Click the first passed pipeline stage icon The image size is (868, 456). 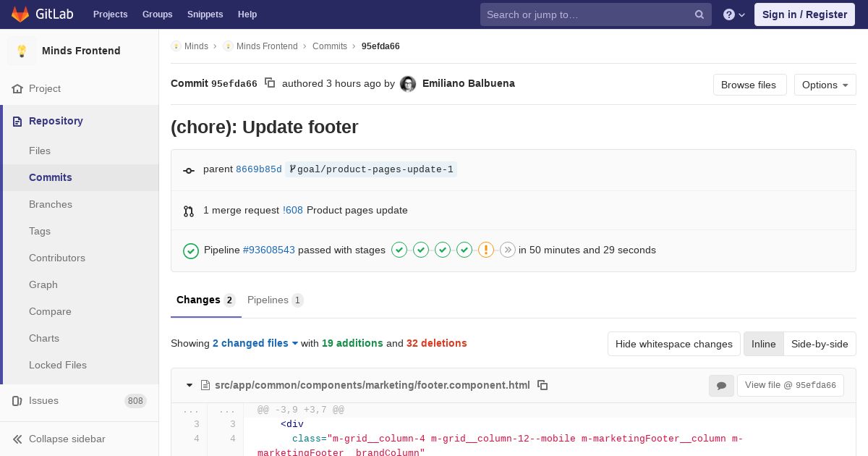coord(399,250)
